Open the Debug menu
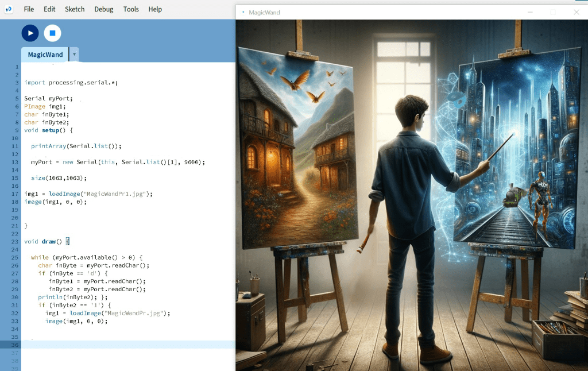The width and height of the screenshot is (588, 371). coord(104,9)
